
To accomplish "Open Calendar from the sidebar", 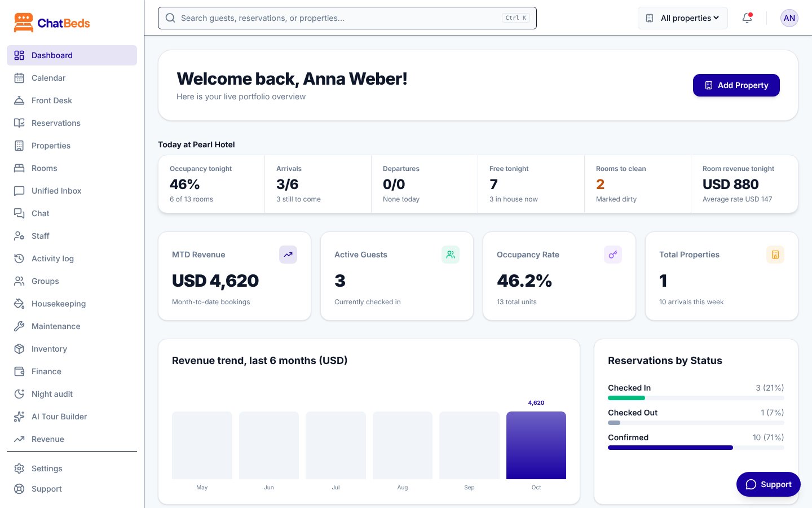I will tap(72, 78).
